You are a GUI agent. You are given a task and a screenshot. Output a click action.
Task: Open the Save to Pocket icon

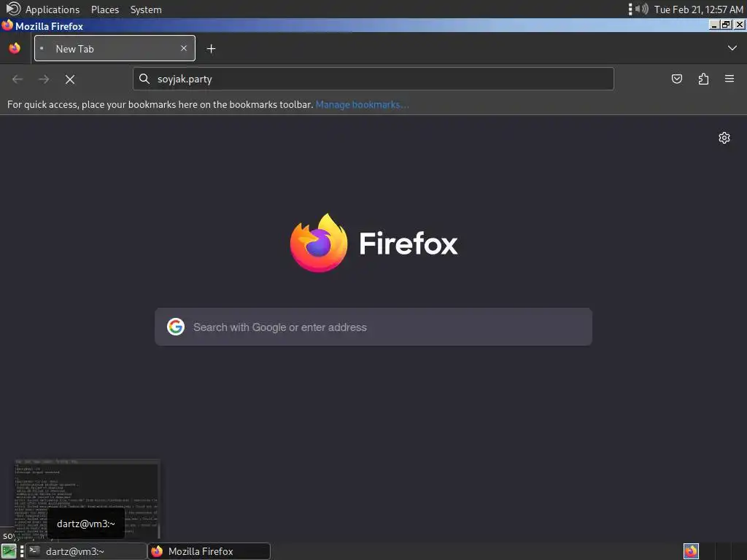tap(676, 79)
